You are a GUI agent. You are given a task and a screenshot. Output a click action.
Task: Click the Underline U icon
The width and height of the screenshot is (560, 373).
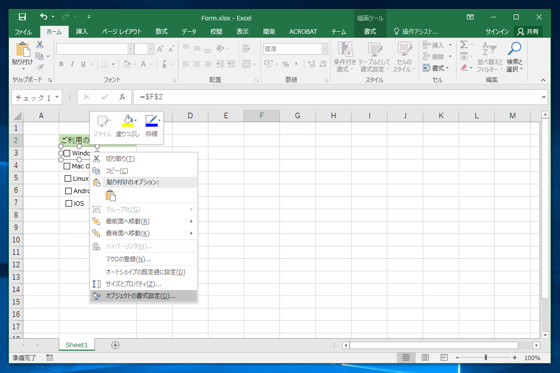coord(83,64)
